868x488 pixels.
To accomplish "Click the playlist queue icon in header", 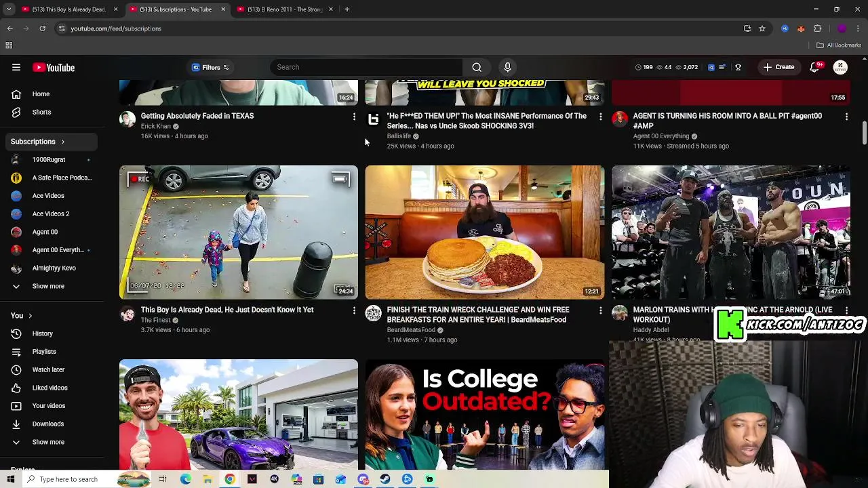I will tap(722, 67).
